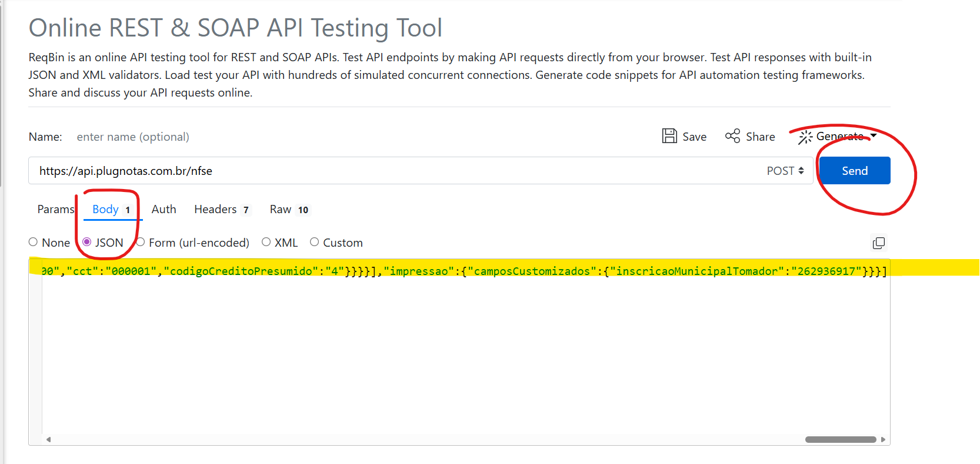Viewport: 980px width, 464px height.
Task: Open the POST method dropdown
Action: click(785, 171)
